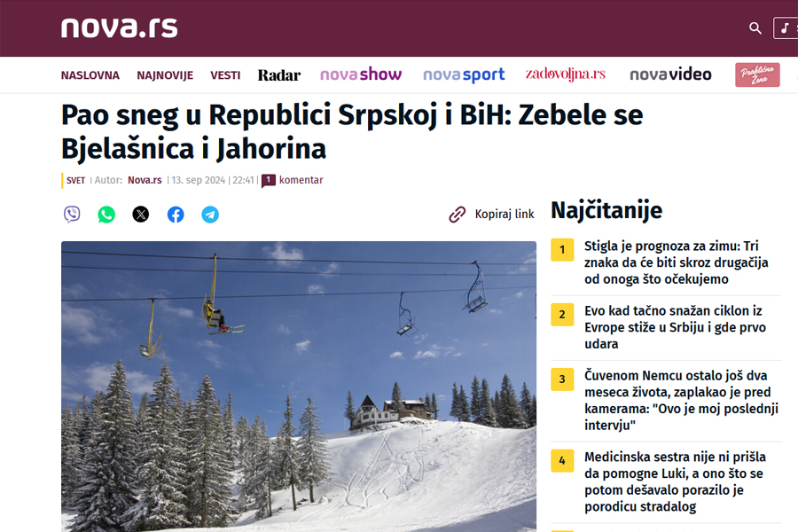Click the music note icon in header
This screenshot has width=798, height=532.
point(785,28)
